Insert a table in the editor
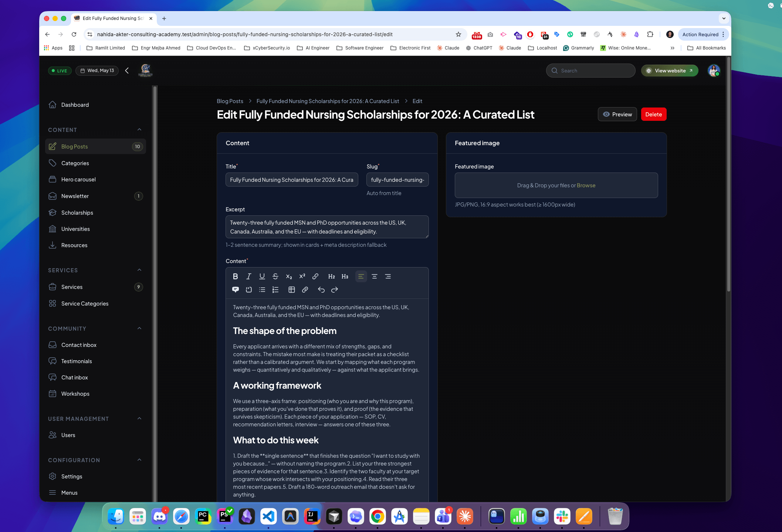This screenshot has width=782, height=532. click(292, 290)
